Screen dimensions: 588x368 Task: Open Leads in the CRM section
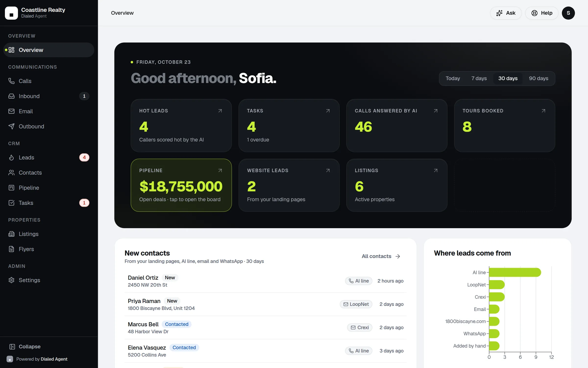click(x=49, y=158)
